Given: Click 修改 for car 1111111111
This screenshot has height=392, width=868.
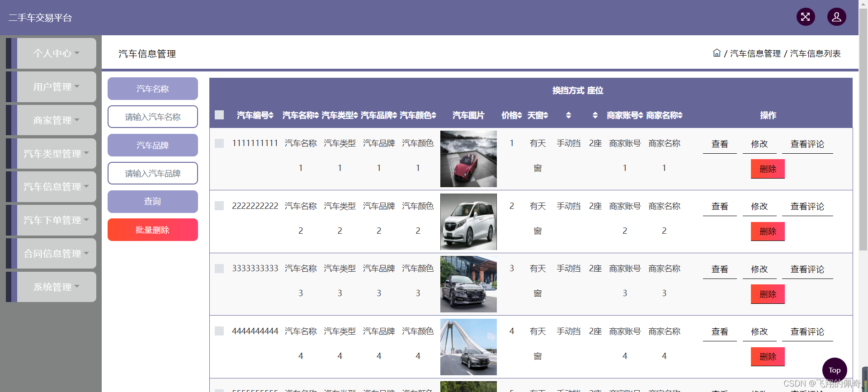Looking at the screenshot, I should point(759,144).
